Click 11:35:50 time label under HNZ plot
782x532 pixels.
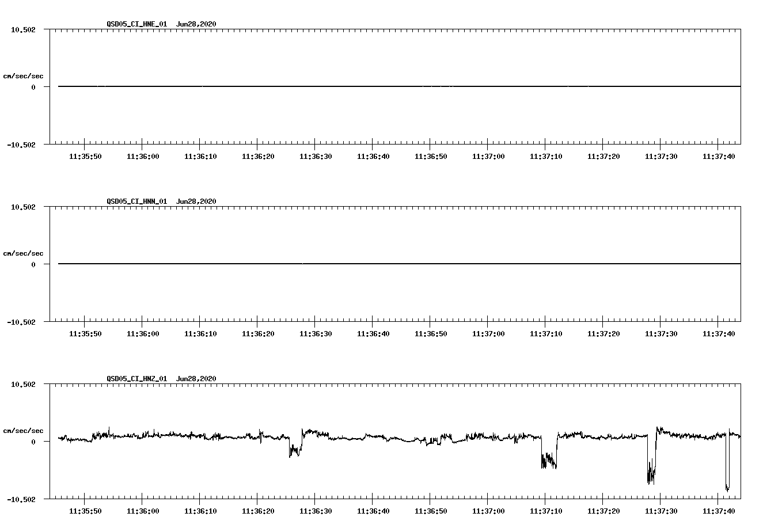click(85, 511)
